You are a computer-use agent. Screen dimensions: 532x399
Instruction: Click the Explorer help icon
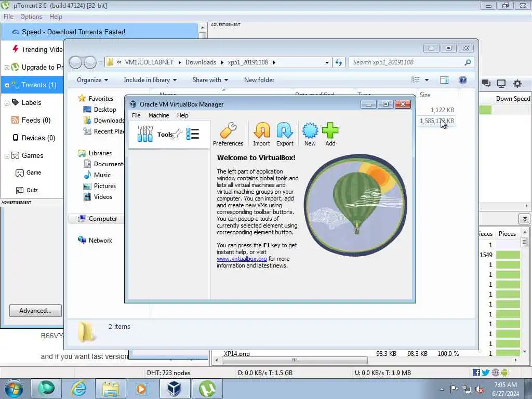pos(463,80)
